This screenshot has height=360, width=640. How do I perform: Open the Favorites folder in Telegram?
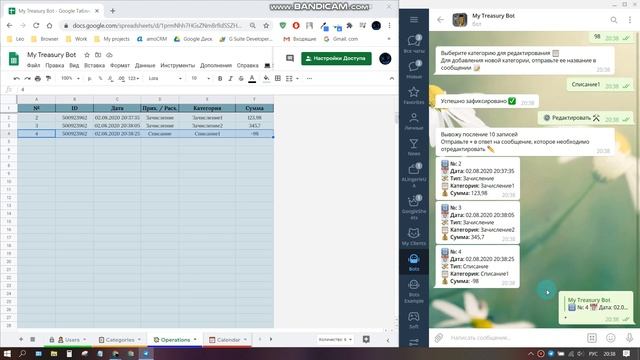point(414,95)
